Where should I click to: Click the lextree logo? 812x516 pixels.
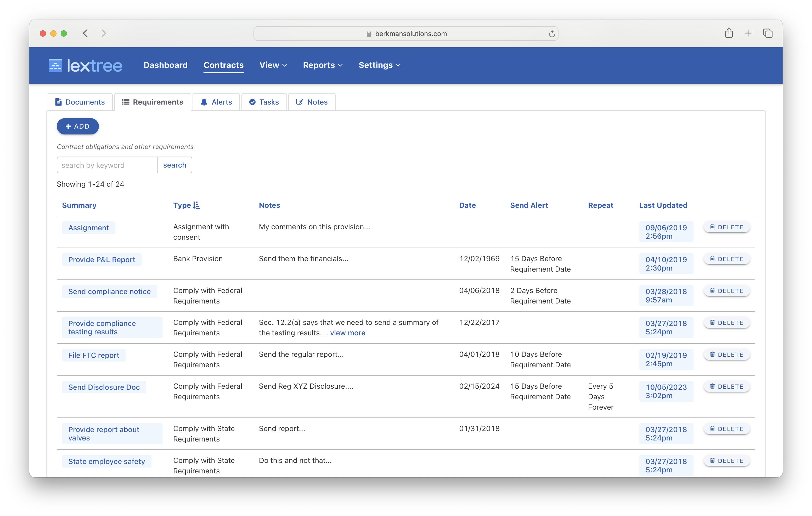point(85,65)
